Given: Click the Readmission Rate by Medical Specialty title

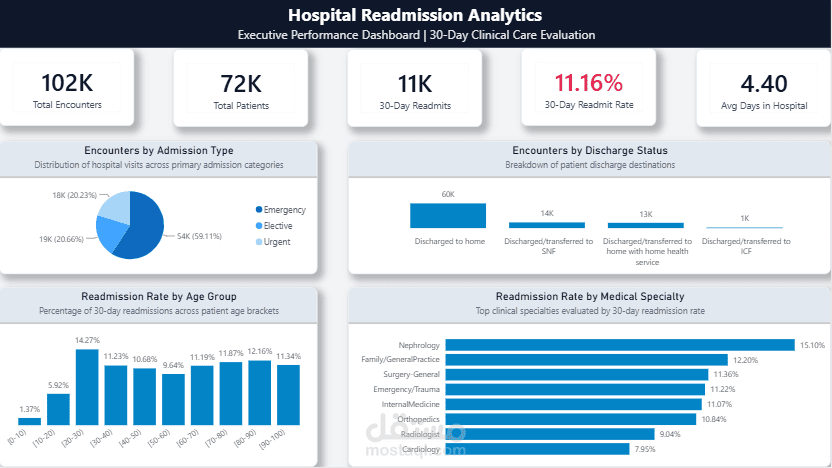Looking at the screenshot, I should [x=590, y=296].
